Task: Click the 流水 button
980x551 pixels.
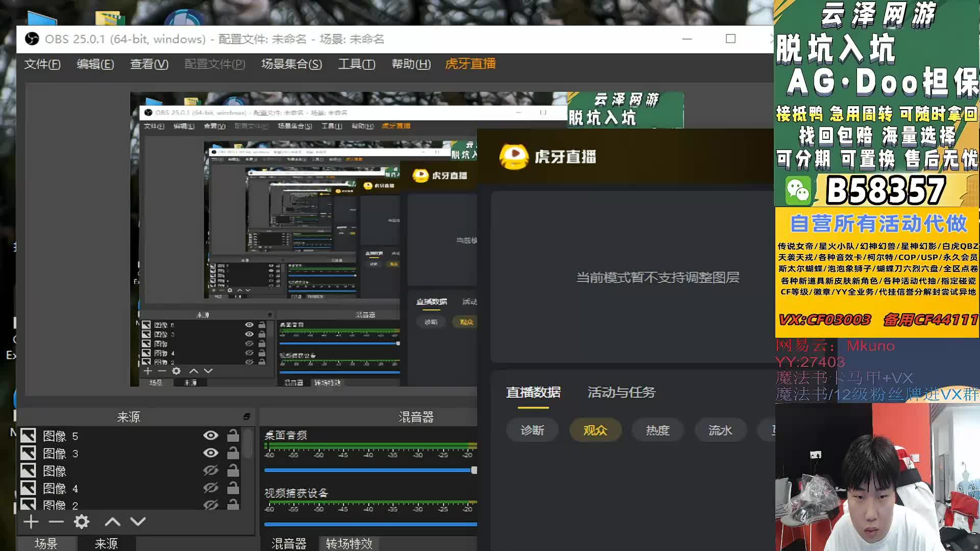Action: point(720,431)
